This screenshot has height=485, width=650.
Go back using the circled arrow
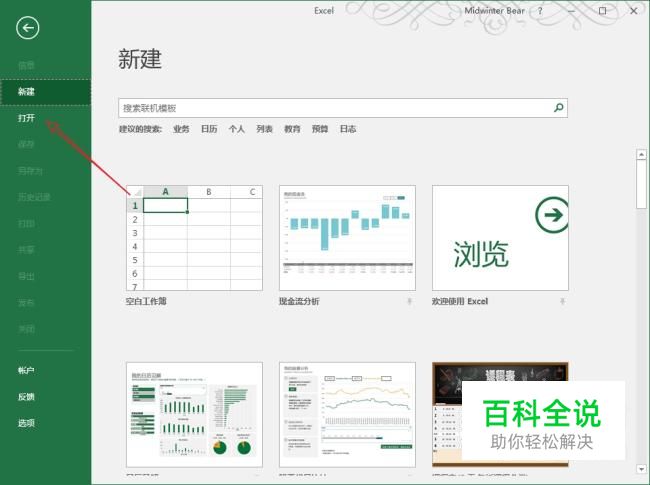tap(28, 28)
